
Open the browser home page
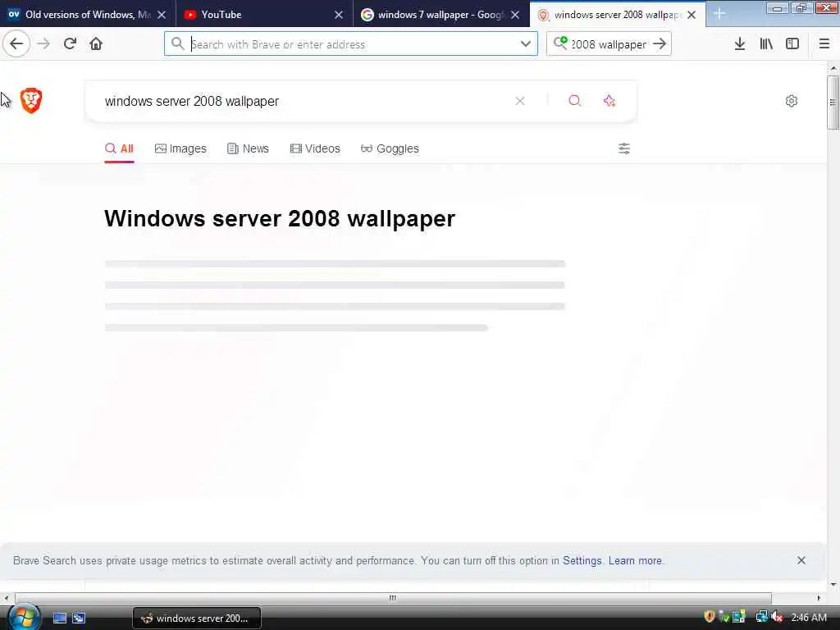pyautogui.click(x=96, y=43)
